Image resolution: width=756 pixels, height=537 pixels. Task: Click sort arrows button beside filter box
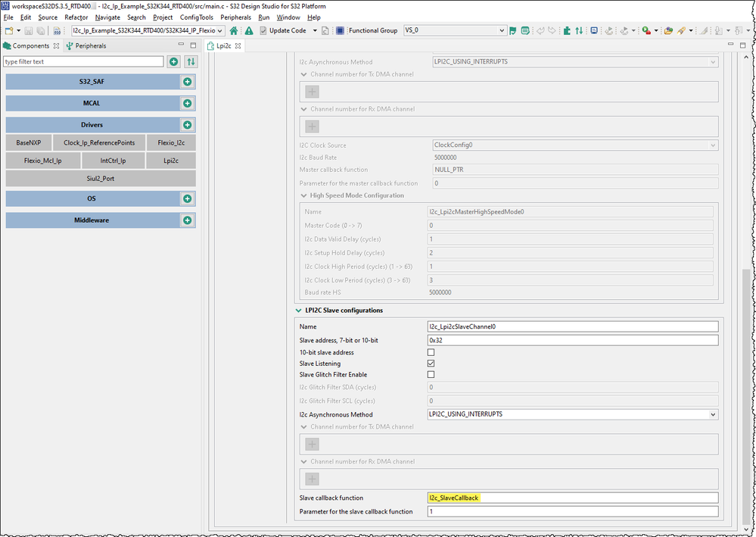tap(191, 62)
